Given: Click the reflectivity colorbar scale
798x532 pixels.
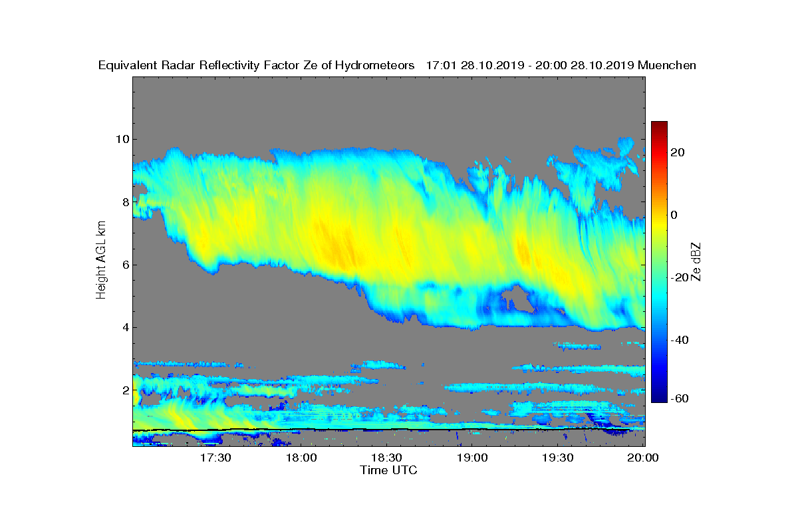Looking at the screenshot, I should click(659, 262).
